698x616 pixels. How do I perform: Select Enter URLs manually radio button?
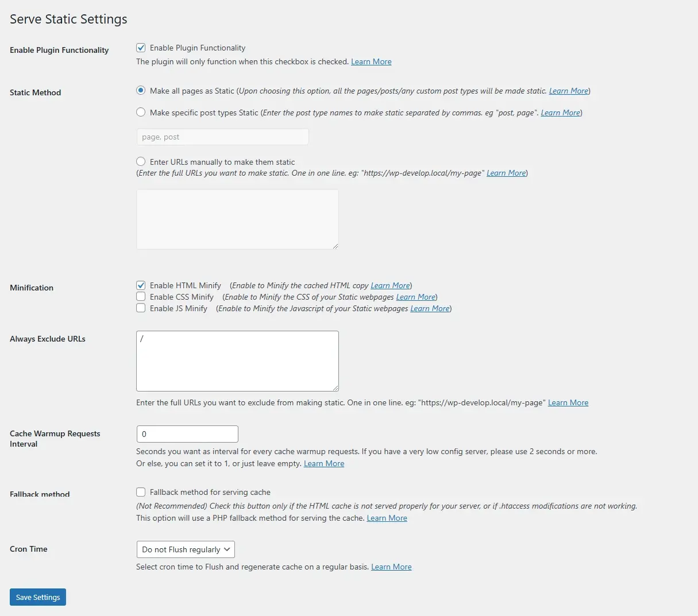[141, 162]
